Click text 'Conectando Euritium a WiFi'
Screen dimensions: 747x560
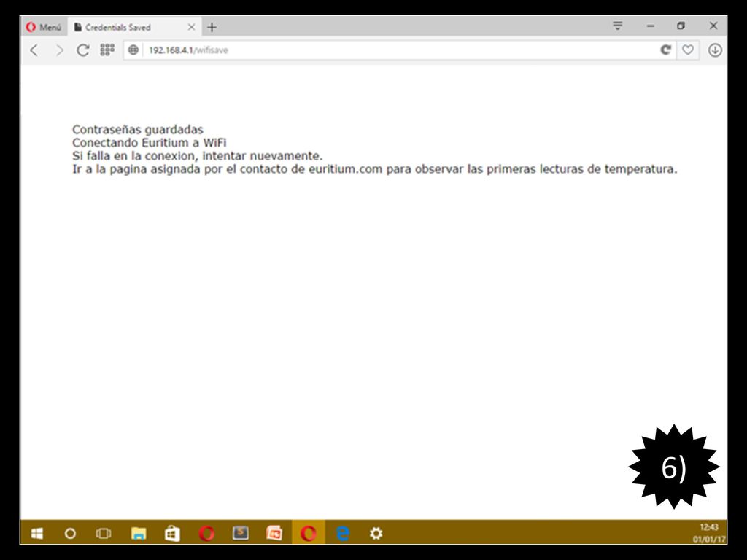click(149, 142)
